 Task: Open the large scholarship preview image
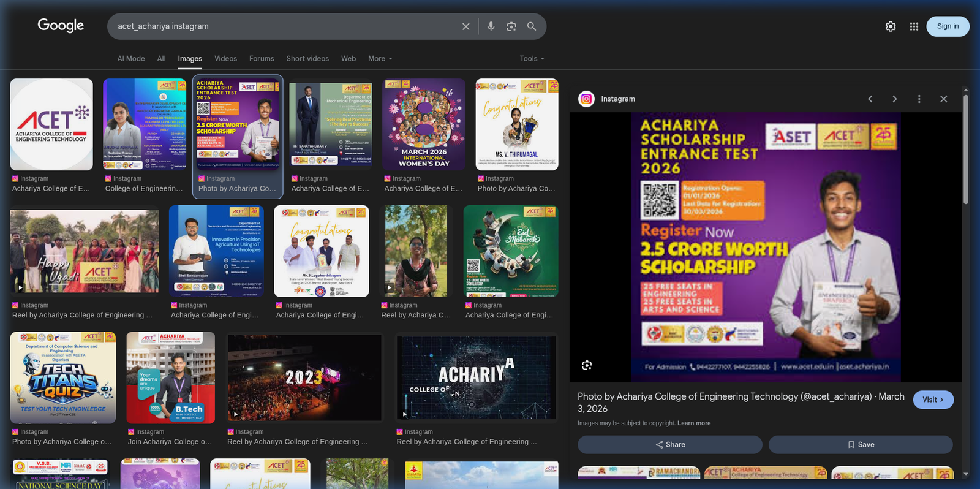coord(766,247)
